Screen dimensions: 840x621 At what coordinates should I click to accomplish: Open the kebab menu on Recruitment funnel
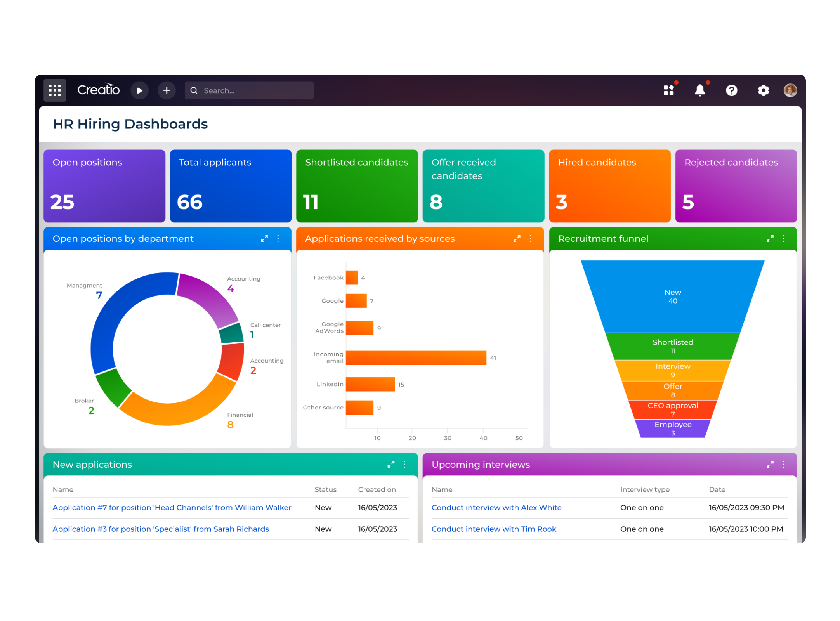tap(783, 238)
